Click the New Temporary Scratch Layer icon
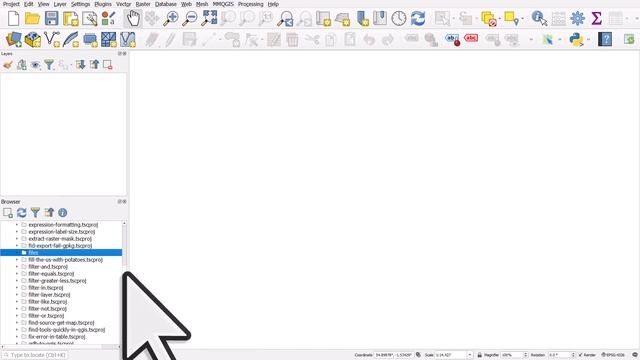Image resolution: width=640 pixels, height=360 pixels. 90,40
